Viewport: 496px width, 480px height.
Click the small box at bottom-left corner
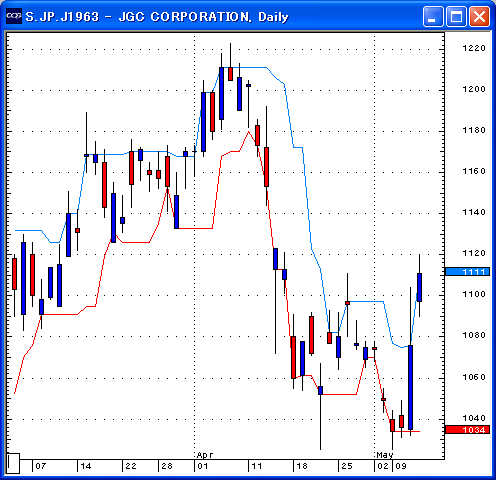(13, 463)
